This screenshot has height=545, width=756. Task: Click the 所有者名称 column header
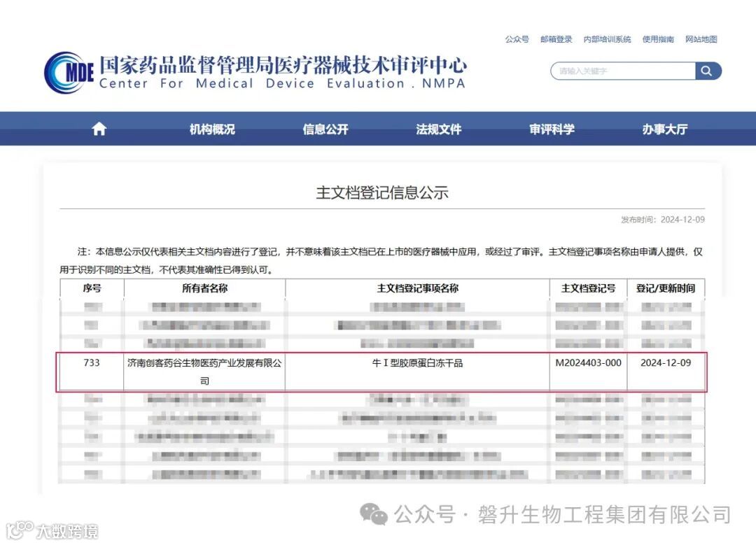tap(204, 288)
